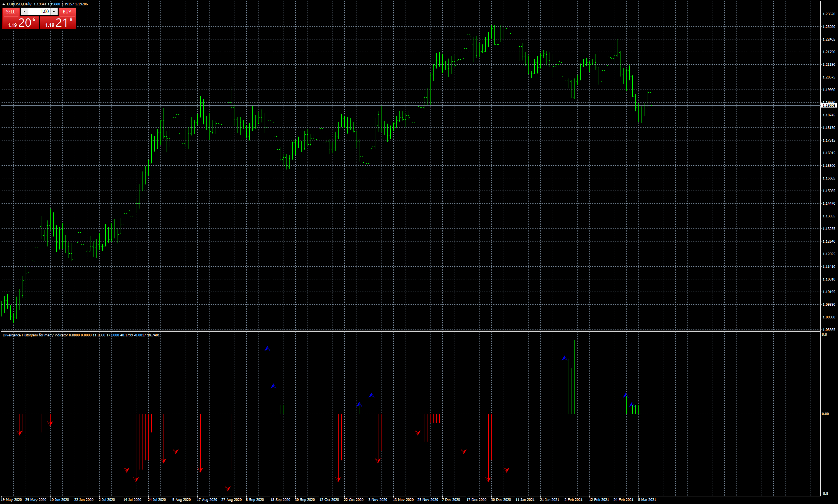The image size is (838, 504).
Task: Select the blue divergence arrow near 2 Feb 2021
Action: pyautogui.click(x=565, y=358)
